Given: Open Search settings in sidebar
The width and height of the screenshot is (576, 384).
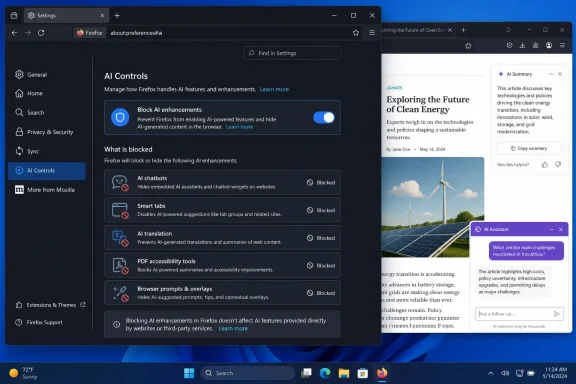Looking at the screenshot, I should click(x=30, y=112).
